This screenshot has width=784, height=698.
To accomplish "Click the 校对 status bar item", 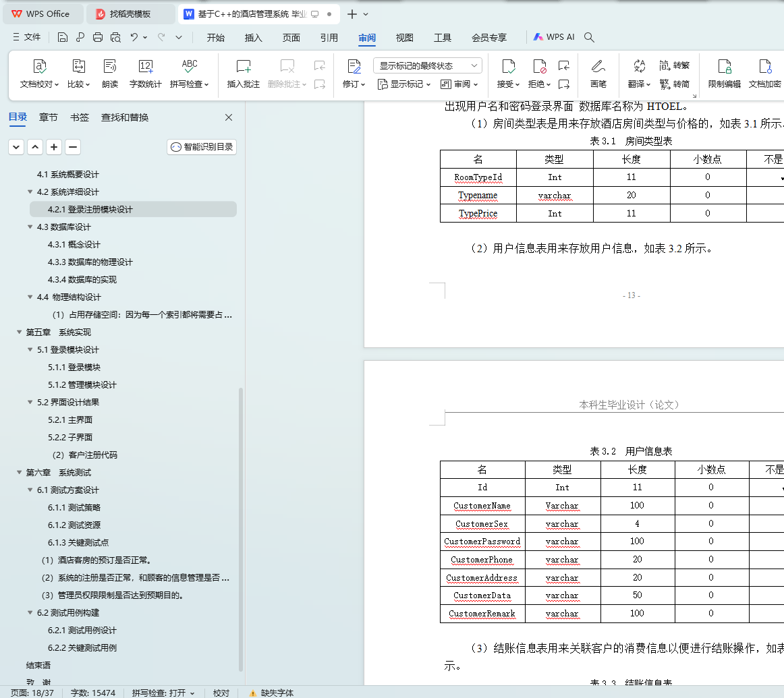I will [x=221, y=693].
